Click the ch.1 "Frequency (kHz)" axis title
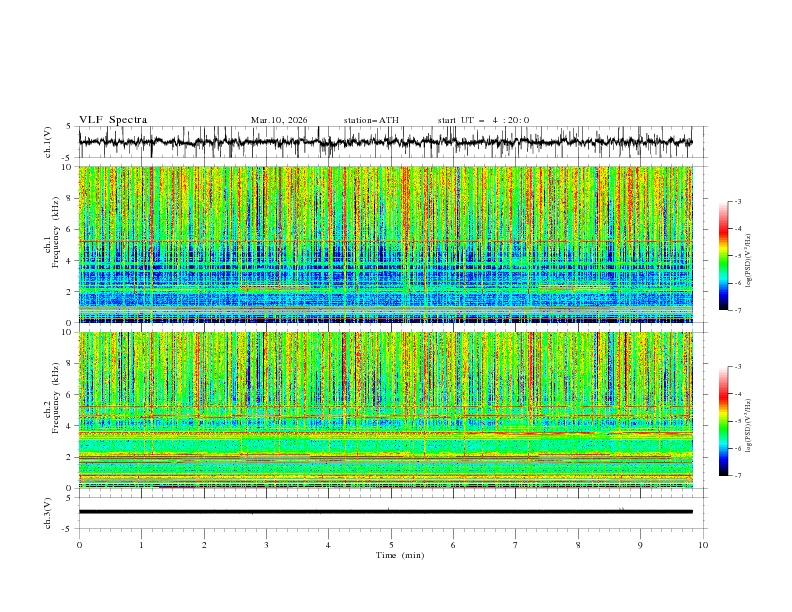This screenshot has height=612, width=792. (x=56, y=232)
